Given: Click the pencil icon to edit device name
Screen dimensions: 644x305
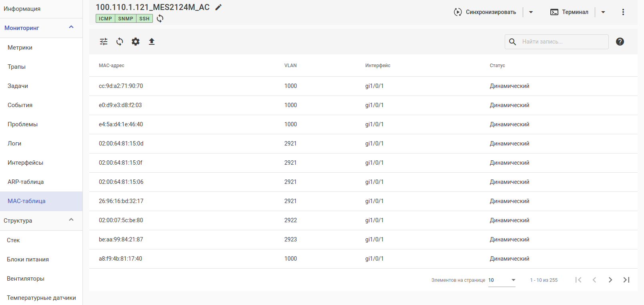Looking at the screenshot, I should coord(218,7).
